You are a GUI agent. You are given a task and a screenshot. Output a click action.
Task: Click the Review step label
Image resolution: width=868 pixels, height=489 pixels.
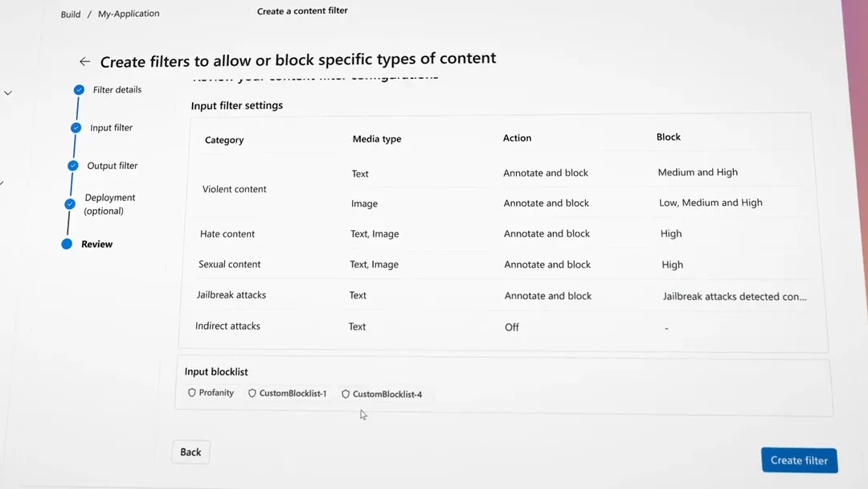pos(96,244)
